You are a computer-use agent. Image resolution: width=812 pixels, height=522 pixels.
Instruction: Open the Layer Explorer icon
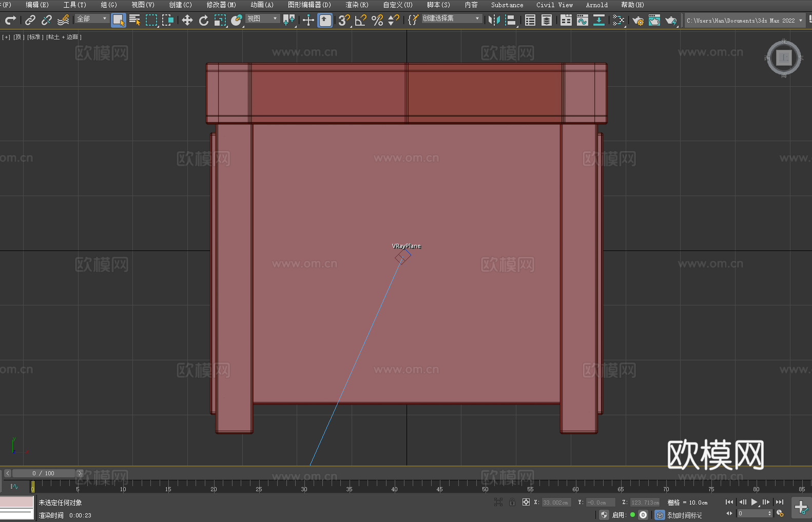tap(547, 21)
